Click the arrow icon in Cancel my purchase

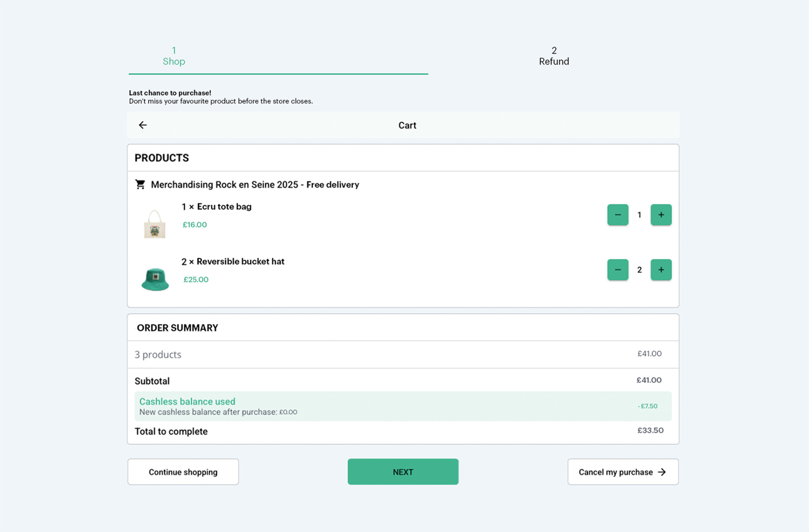pyautogui.click(x=662, y=472)
